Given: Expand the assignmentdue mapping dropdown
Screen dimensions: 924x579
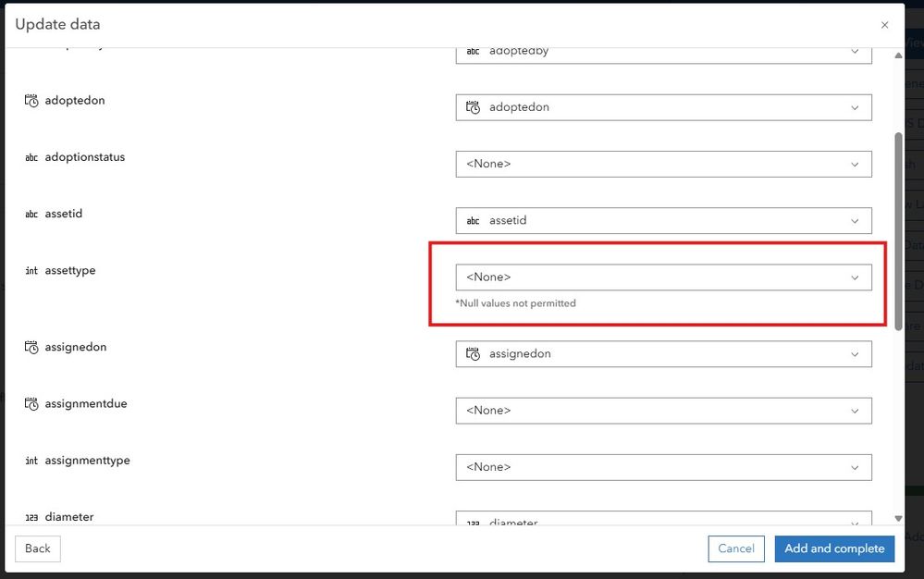Looking at the screenshot, I should (x=663, y=411).
